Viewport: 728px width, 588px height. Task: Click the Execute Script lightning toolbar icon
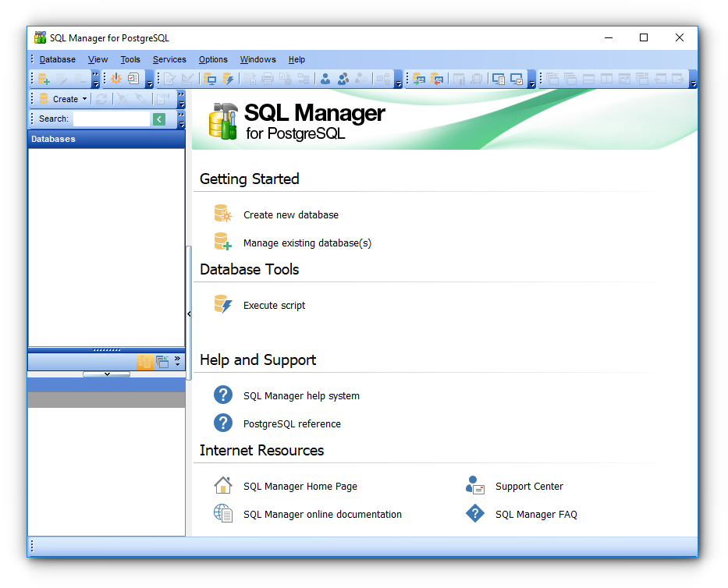228,80
